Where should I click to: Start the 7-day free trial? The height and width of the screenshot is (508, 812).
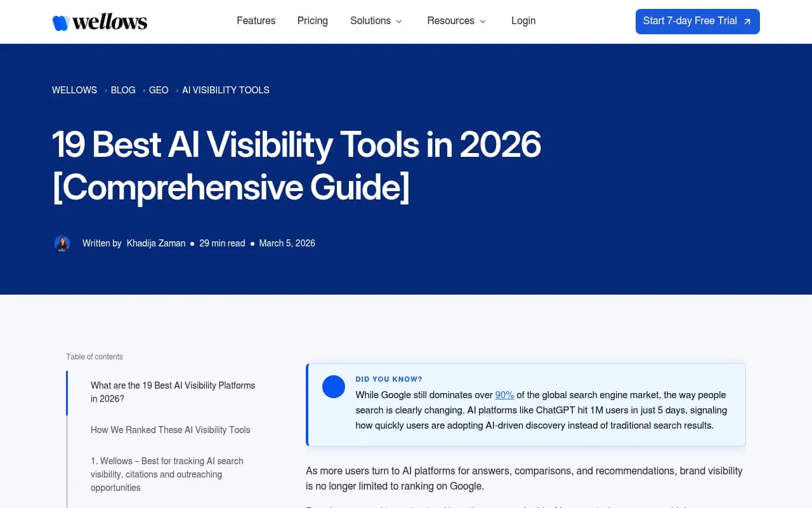pos(698,22)
